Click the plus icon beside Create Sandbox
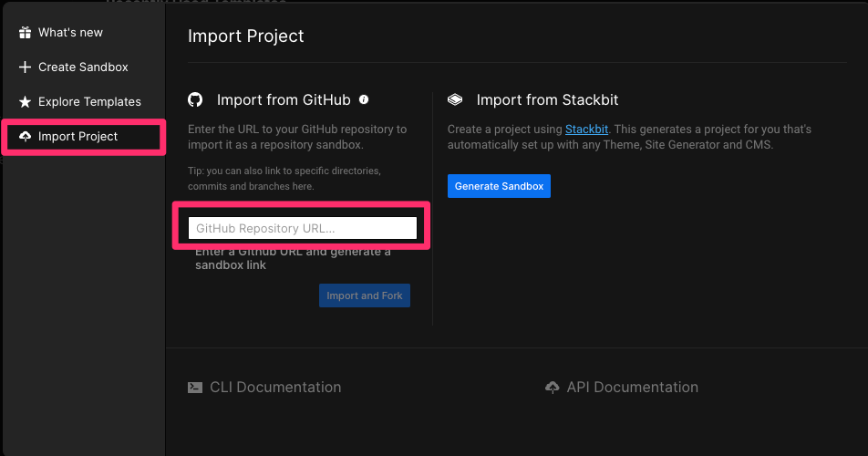Image resolution: width=868 pixels, height=456 pixels. coord(25,67)
